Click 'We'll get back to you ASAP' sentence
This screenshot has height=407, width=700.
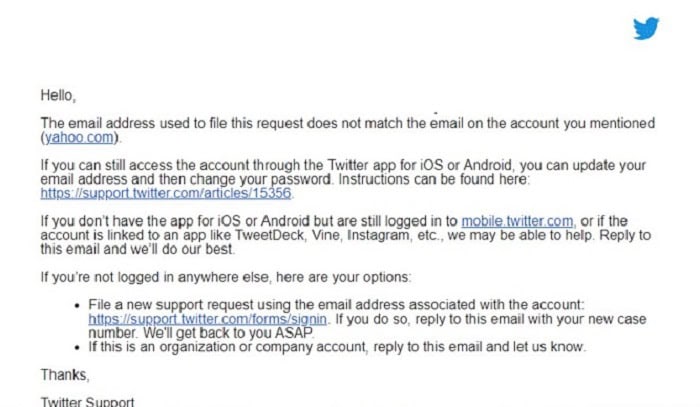228,333
